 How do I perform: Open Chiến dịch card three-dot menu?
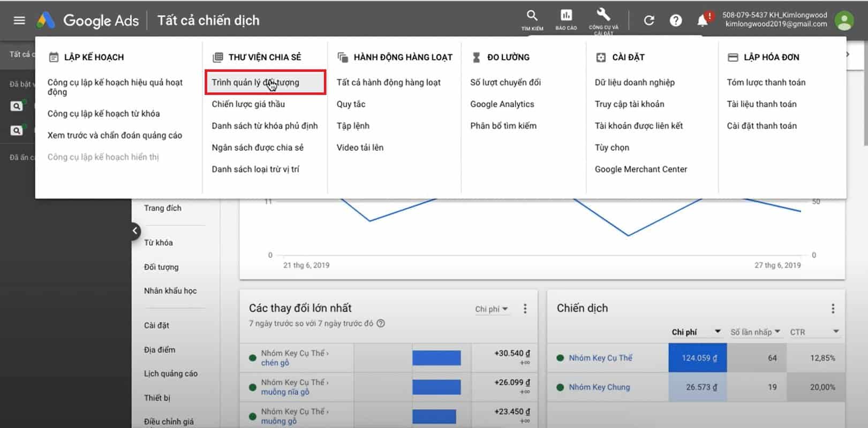pos(833,309)
